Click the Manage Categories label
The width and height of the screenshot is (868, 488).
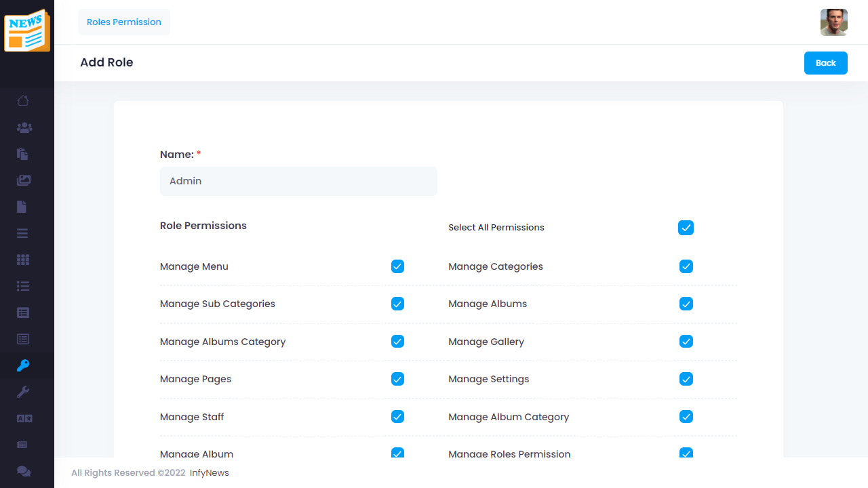click(x=496, y=266)
